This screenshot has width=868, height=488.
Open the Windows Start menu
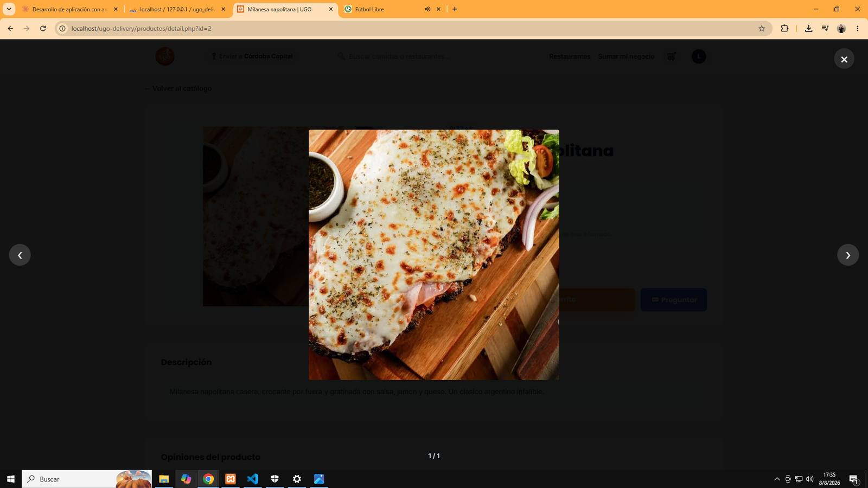tap(11, 479)
